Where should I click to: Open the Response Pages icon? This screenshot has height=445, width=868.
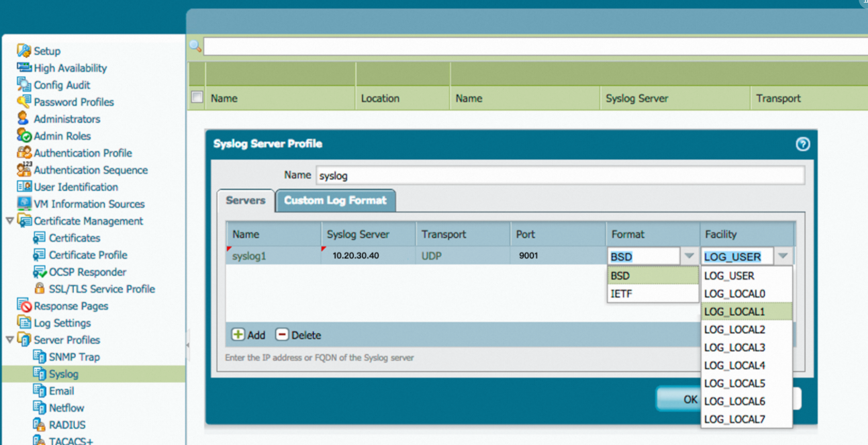click(24, 305)
